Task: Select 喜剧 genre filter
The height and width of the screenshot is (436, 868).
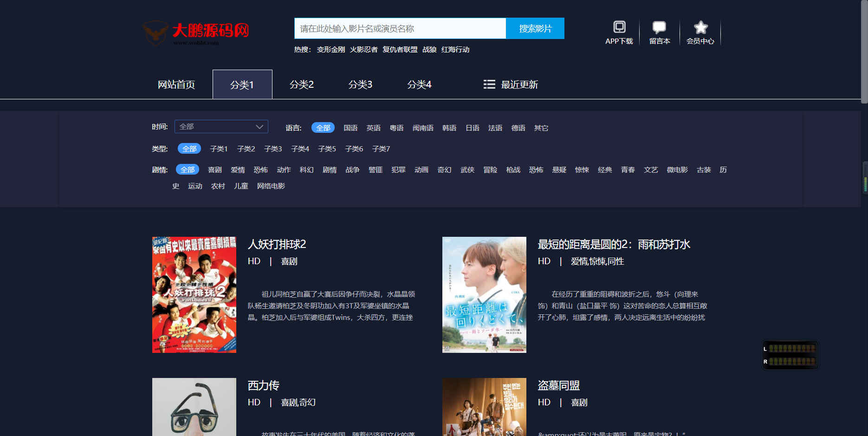Action: coord(215,170)
